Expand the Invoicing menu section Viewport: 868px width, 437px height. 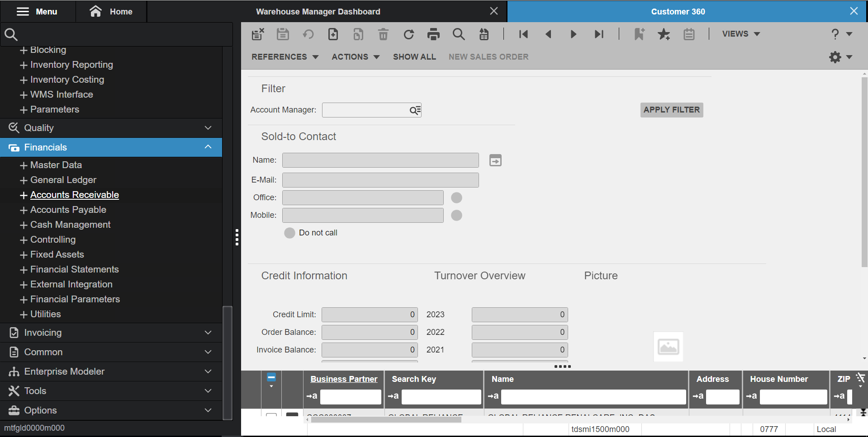pyautogui.click(x=111, y=333)
